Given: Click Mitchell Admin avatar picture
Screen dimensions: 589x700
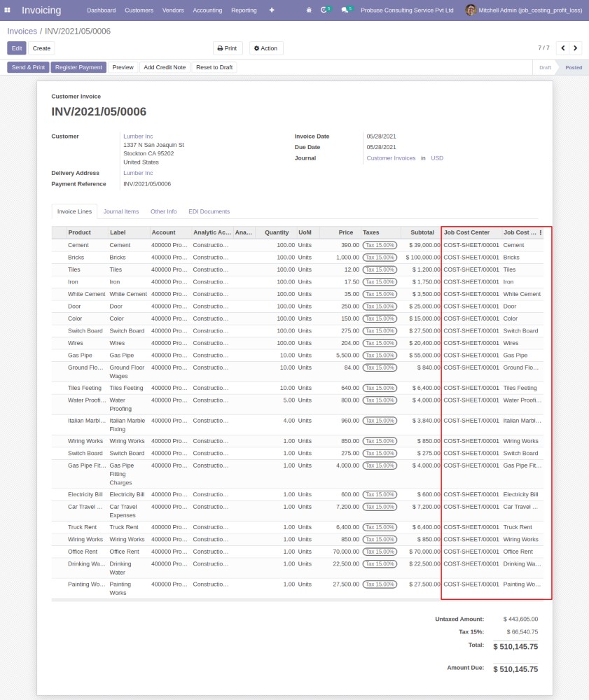Looking at the screenshot, I should (470, 10).
